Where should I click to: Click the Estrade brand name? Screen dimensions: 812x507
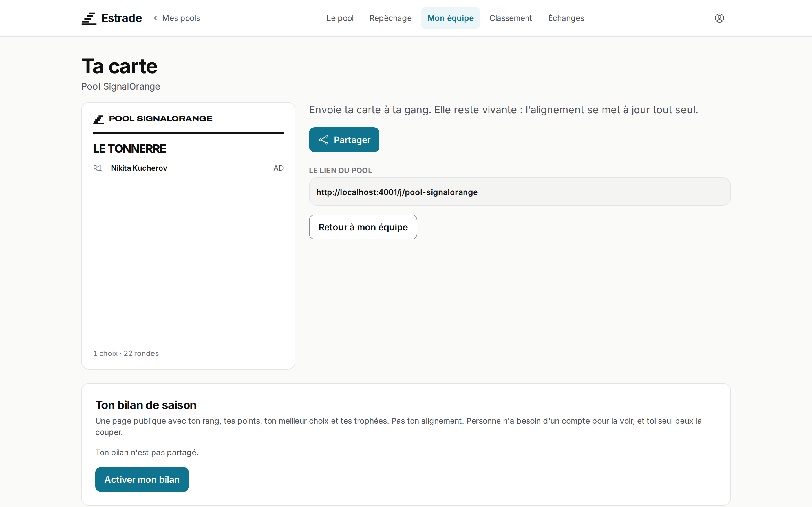click(122, 18)
